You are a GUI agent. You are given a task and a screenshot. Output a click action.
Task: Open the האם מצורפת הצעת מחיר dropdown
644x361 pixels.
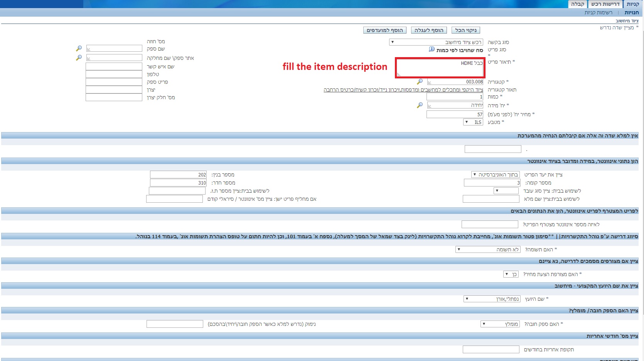(x=511, y=274)
